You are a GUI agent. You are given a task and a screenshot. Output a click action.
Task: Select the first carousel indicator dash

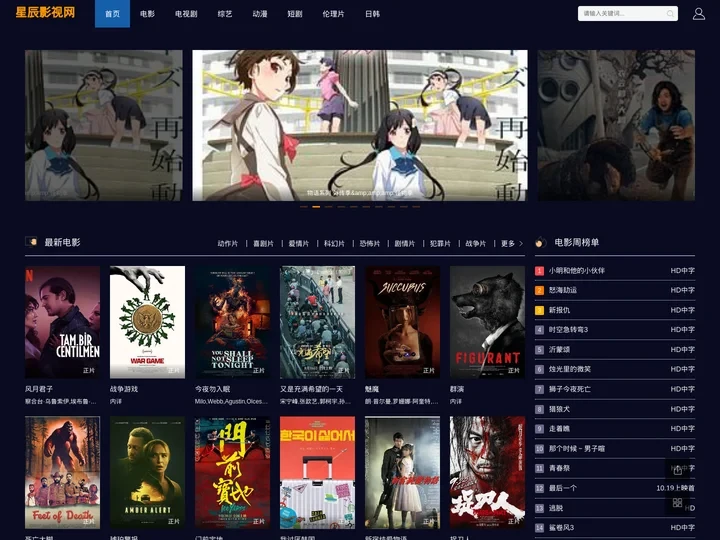(304, 207)
